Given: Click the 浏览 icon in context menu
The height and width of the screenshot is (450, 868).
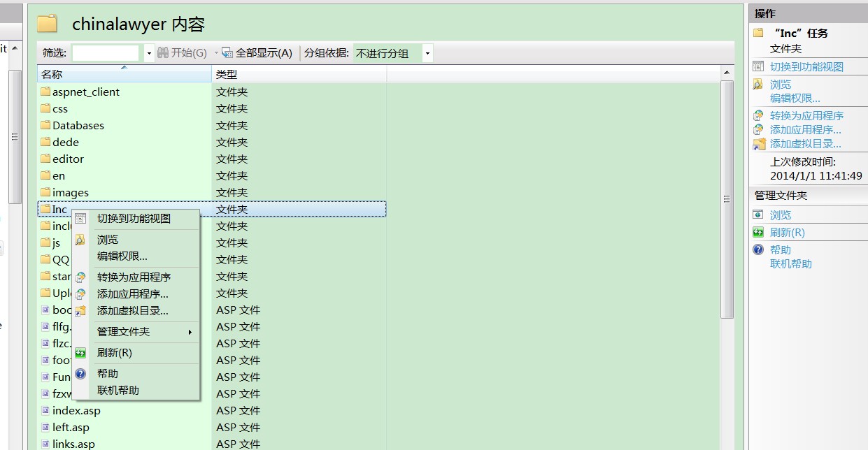Looking at the screenshot, I should click(x=80, y=240).
